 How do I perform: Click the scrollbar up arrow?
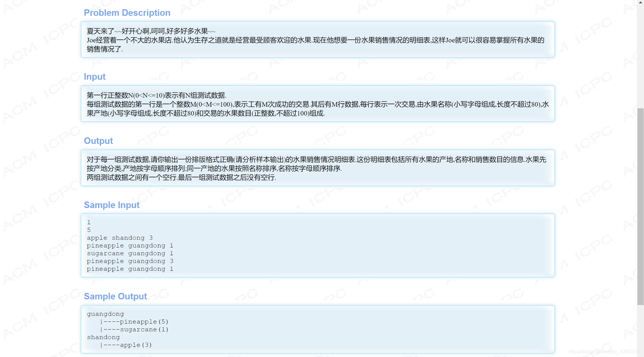(x=640, y=2)
